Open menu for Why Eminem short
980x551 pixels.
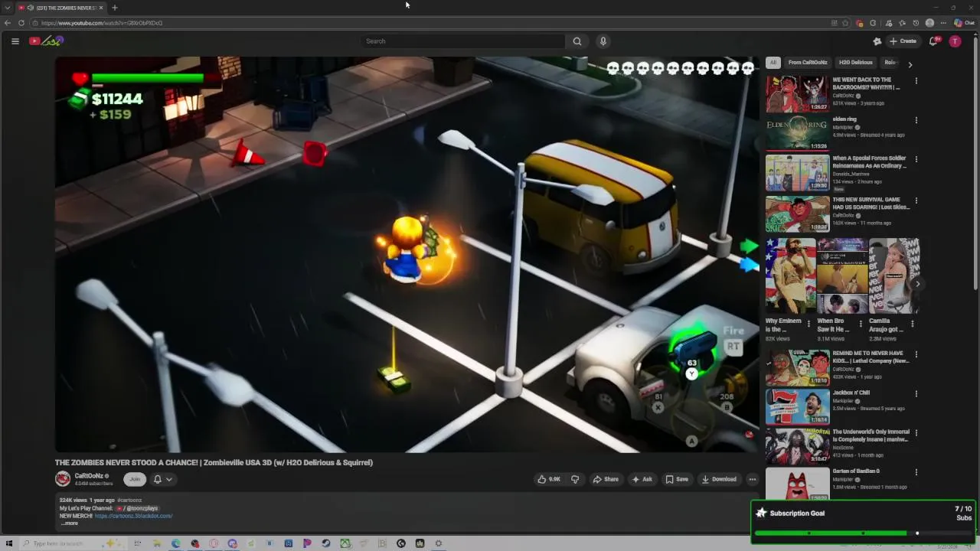(x=809, y=324)
